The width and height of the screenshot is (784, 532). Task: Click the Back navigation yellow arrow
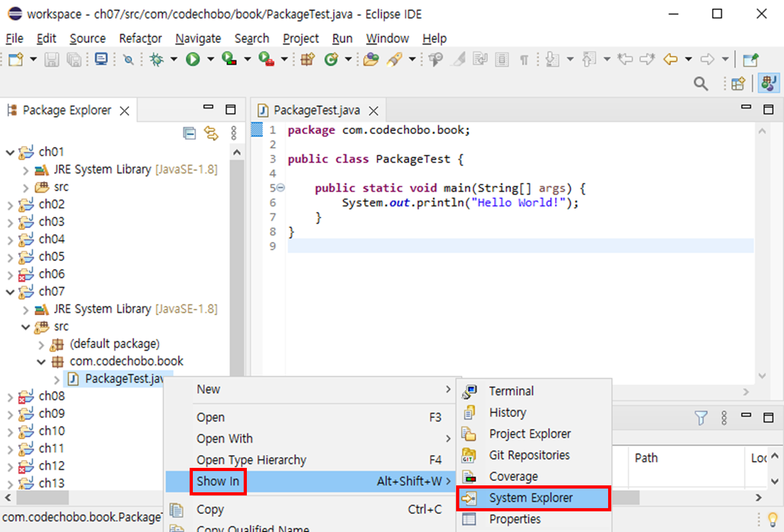coord(671,59)
